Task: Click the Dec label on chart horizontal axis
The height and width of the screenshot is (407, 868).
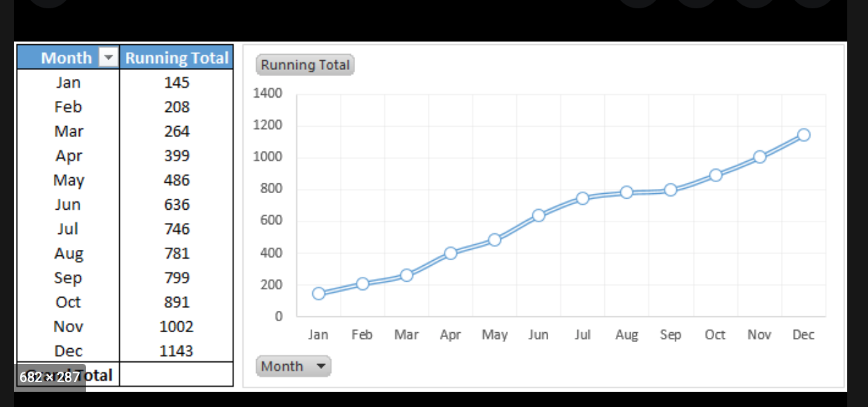Action: 803,335
